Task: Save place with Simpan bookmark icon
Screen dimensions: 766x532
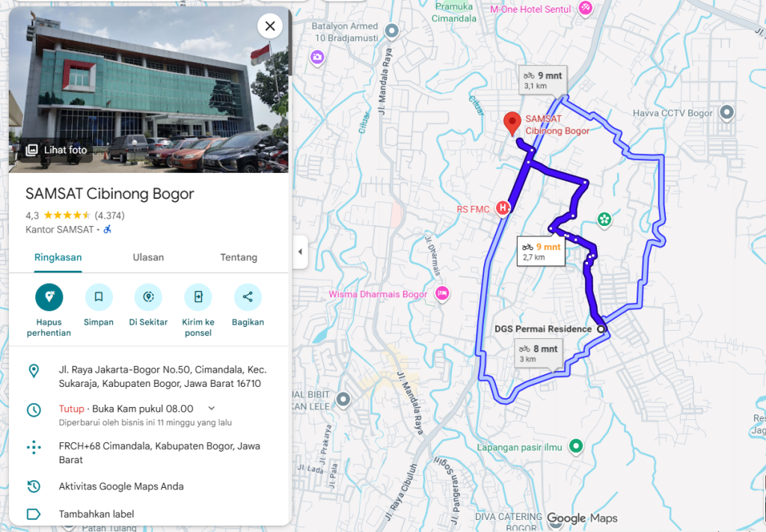Action: point(99,297)
